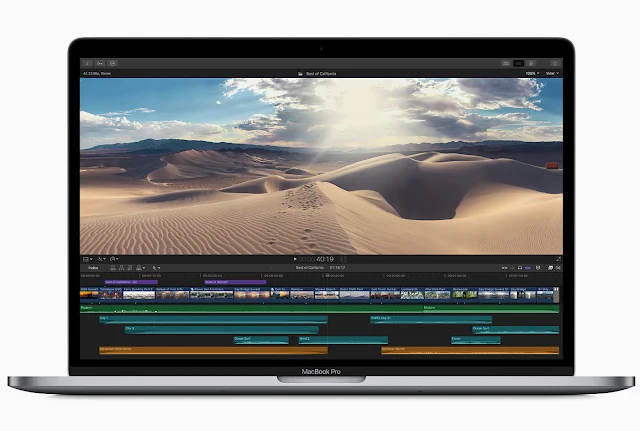
Task: Show the transitions browser
Action: tap(558, 268)
